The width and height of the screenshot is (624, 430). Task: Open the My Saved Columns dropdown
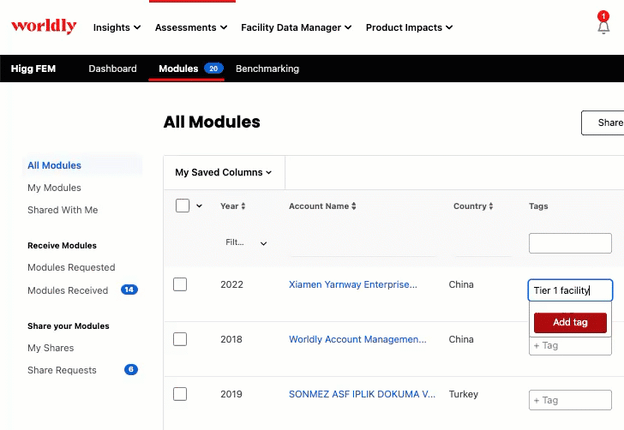click(223, 172)
